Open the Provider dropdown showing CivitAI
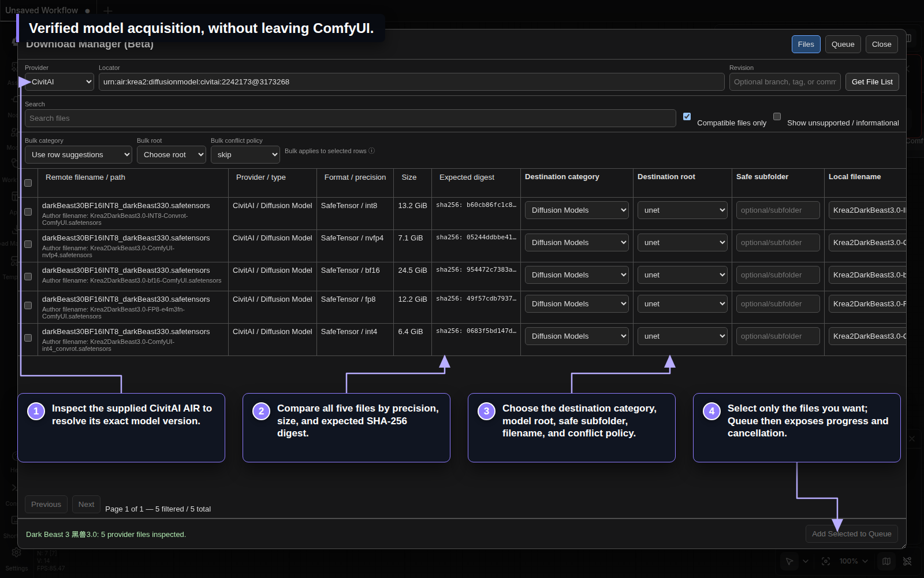 pos(59,82)
